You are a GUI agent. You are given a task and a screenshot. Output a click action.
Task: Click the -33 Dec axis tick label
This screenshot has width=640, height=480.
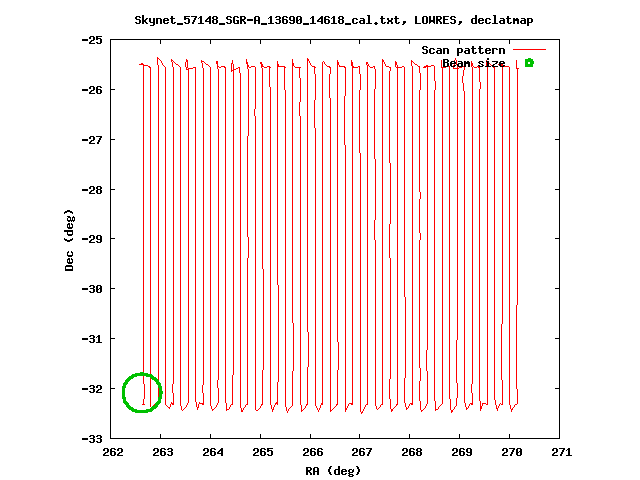pos(92,439)
